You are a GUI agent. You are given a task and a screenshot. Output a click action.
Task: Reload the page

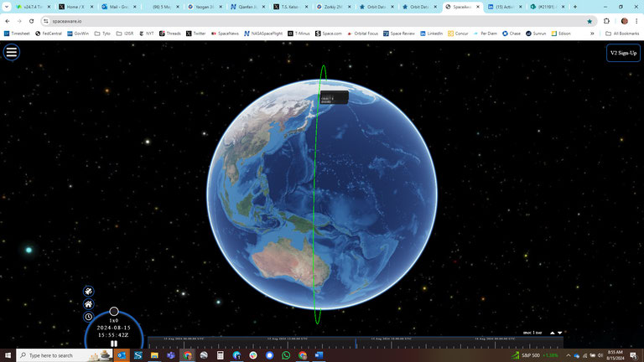[x=31, y=21]
